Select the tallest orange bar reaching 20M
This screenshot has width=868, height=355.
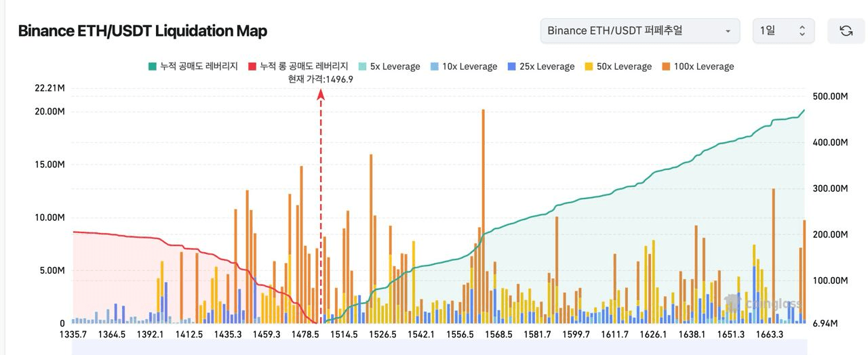pos(483,169)
